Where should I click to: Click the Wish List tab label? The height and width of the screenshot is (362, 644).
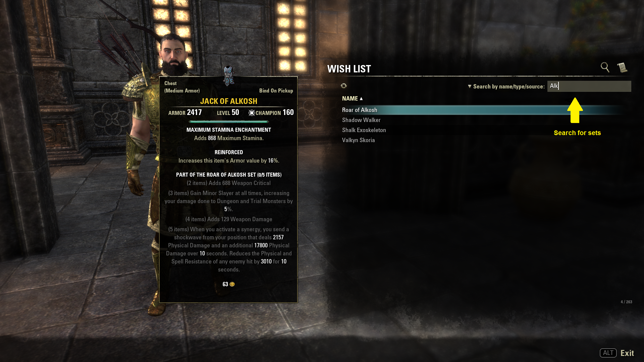point(349,68)
